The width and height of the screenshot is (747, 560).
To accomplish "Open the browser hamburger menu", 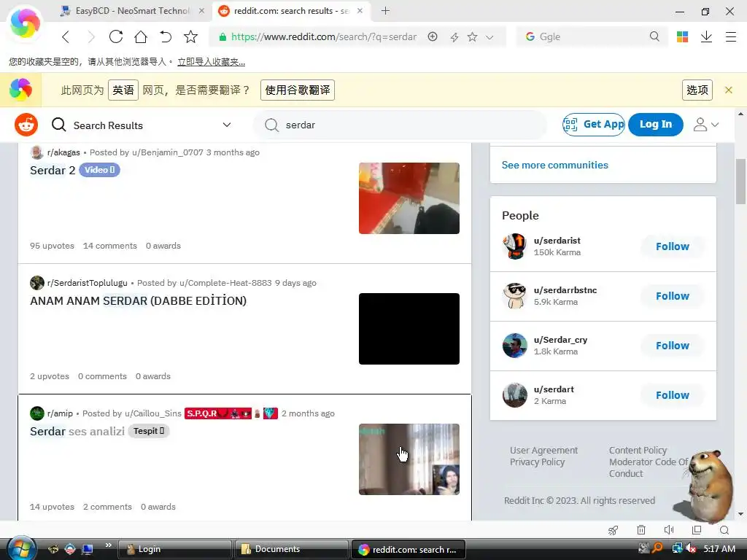I will [731, 36].
